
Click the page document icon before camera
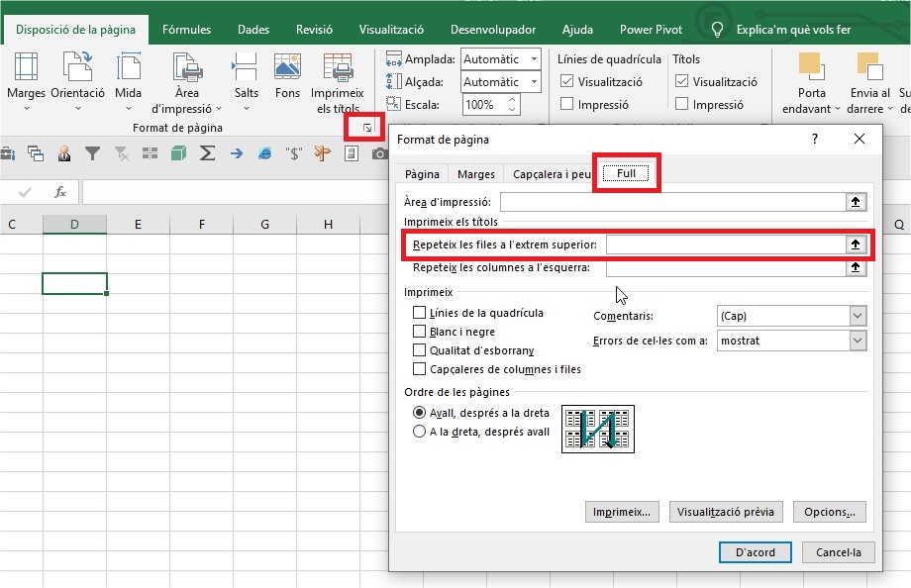pos(352,153)
